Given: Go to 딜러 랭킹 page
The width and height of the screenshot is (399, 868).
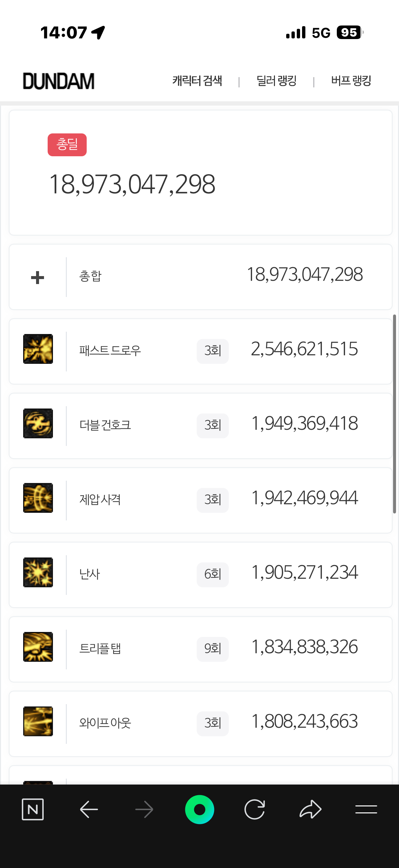Looking at the screenshot, I should (277, 81).
